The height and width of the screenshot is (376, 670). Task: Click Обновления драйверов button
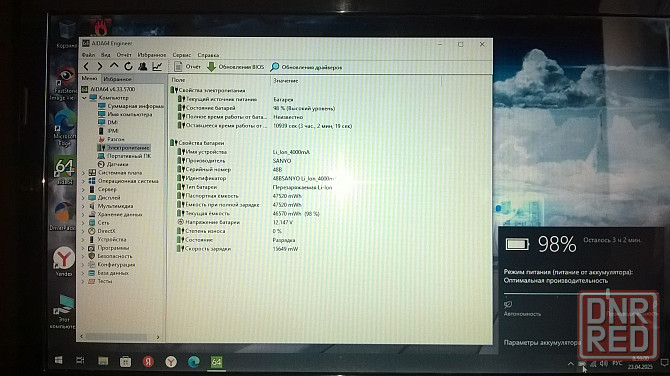(x=306, y=67)
